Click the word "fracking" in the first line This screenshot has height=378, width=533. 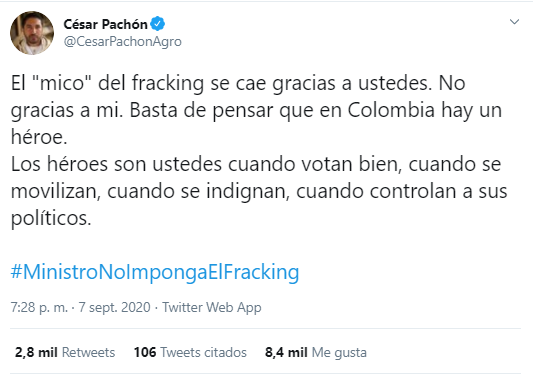point(168,84)
